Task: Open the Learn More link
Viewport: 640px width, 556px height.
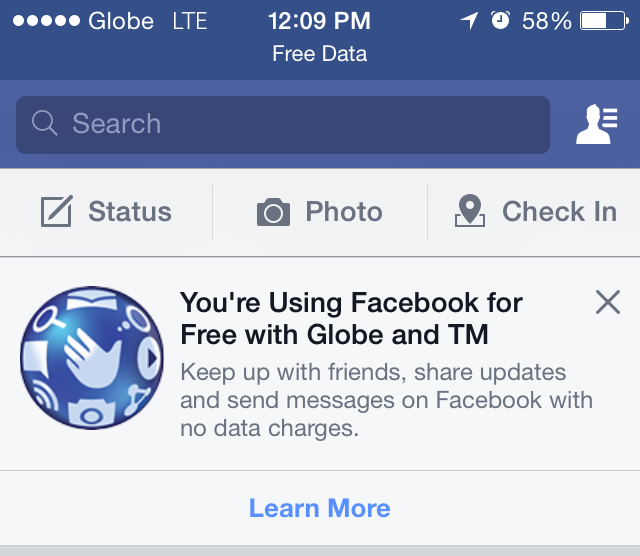Action: coord(320,508)
